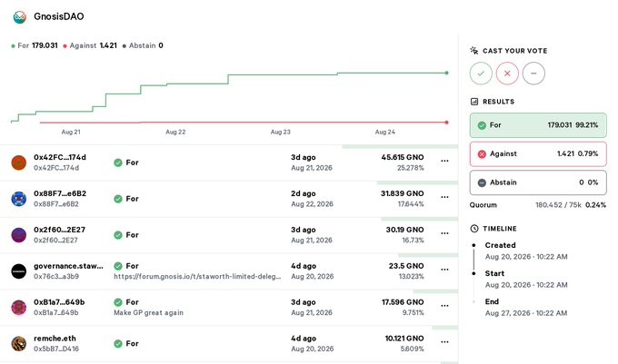Click the Timeline clock icon
The height and width of the screenshot is (364, 618).
(x=474, y=229)
